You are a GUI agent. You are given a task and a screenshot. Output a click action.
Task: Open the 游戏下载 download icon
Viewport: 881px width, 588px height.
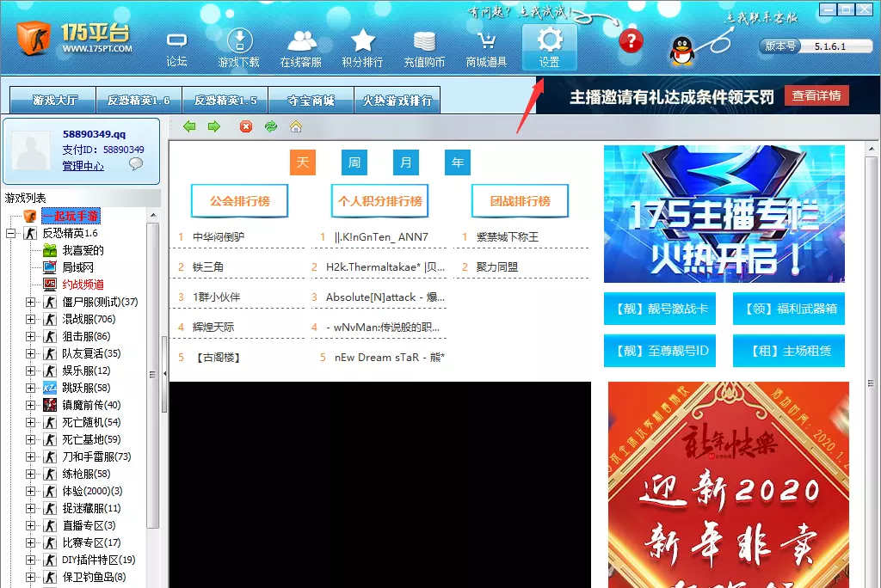[x=239, y=40]
